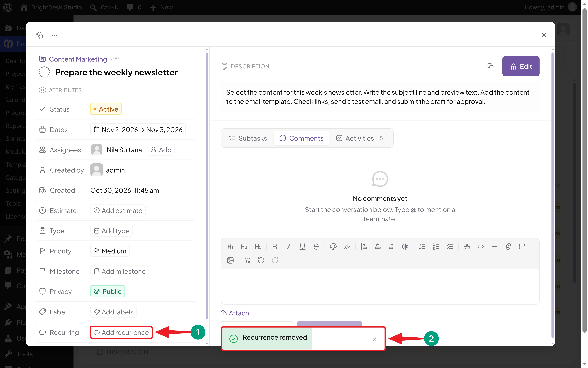Insert a bullet list
588x368 pixels.
point(422,247)
